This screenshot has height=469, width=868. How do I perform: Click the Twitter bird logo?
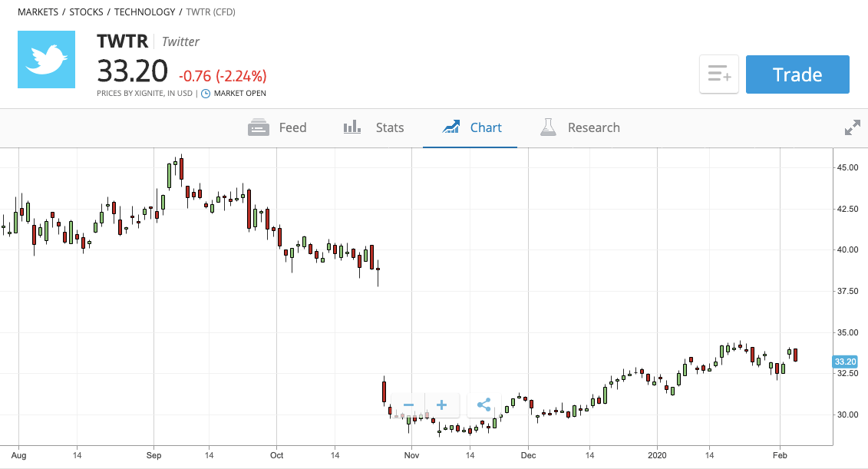click(x=47, y=59)
